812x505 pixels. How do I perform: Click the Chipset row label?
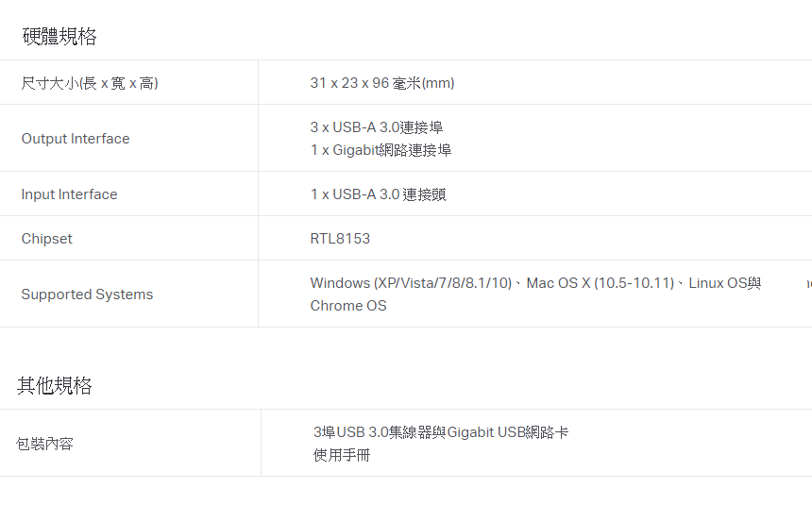tap(46, 239)
